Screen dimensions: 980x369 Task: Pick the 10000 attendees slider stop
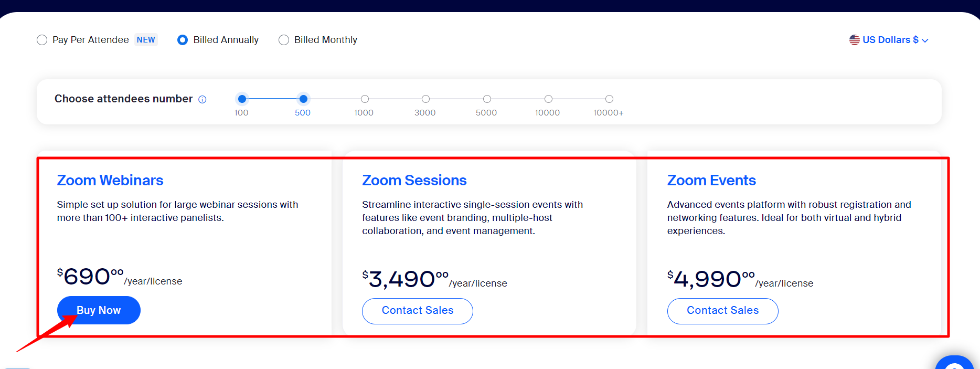coord(548,99)
